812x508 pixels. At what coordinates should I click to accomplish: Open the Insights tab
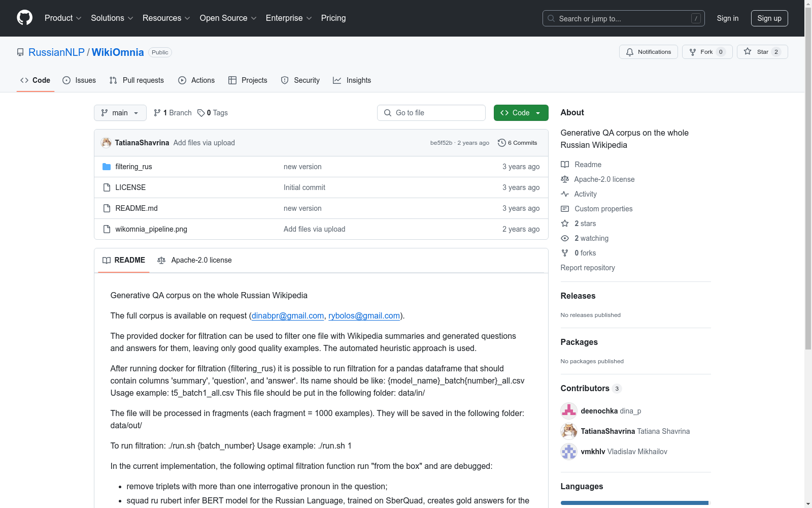(352, 80)
